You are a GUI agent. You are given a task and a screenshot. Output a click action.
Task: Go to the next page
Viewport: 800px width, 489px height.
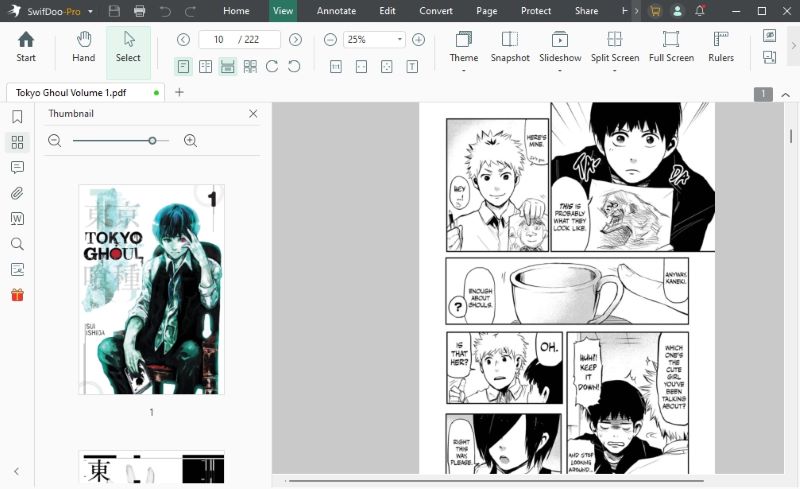tap(295, 39)
